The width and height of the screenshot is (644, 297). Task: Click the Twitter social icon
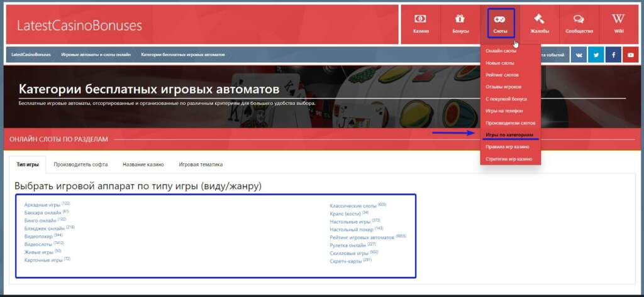pyautogui.click(x=596, y=55)
